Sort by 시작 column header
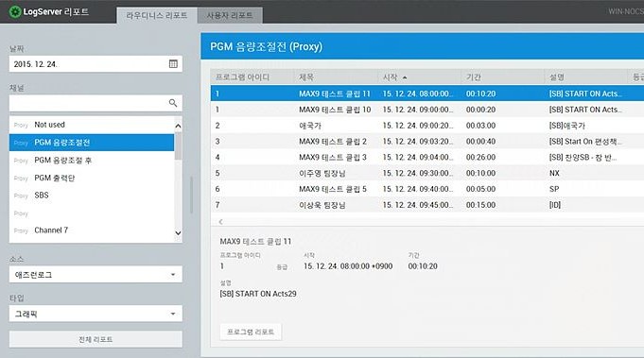Image resolution: width=644 pixels, height=358 pixels. click(x=420, y=77)
